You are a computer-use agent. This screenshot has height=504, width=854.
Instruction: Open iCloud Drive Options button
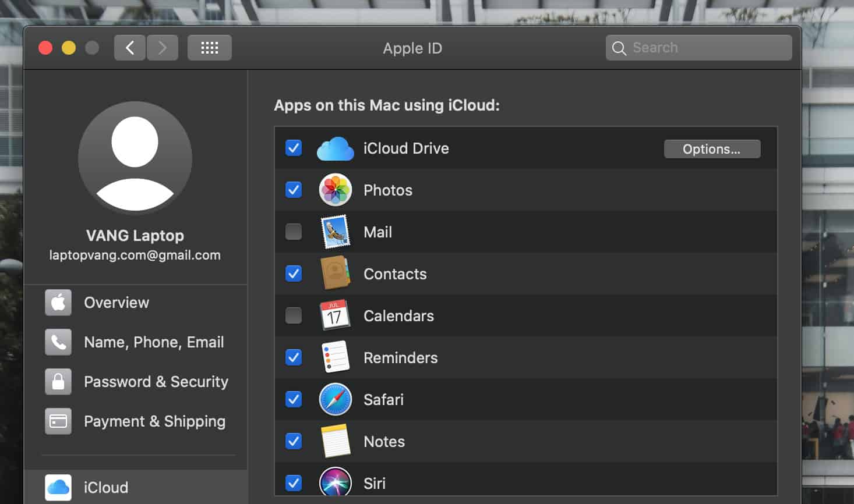point(712,149)
